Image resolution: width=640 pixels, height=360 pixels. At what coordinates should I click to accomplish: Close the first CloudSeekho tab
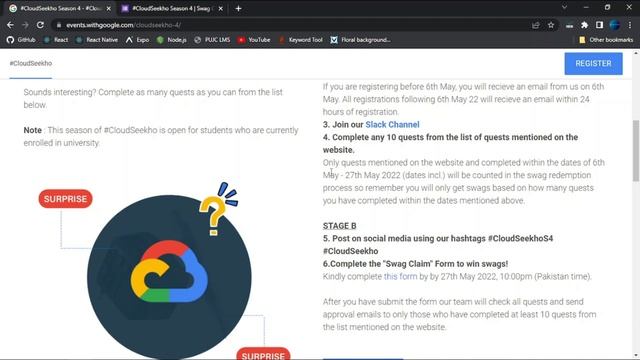point(109,8)
